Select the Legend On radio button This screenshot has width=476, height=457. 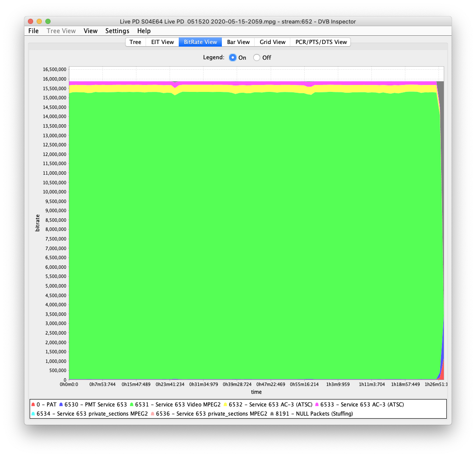tap(233, 58)
